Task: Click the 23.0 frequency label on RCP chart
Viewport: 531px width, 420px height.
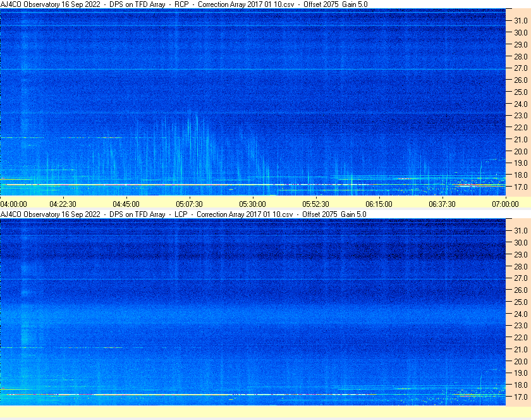Action: [x=521, y=116]
